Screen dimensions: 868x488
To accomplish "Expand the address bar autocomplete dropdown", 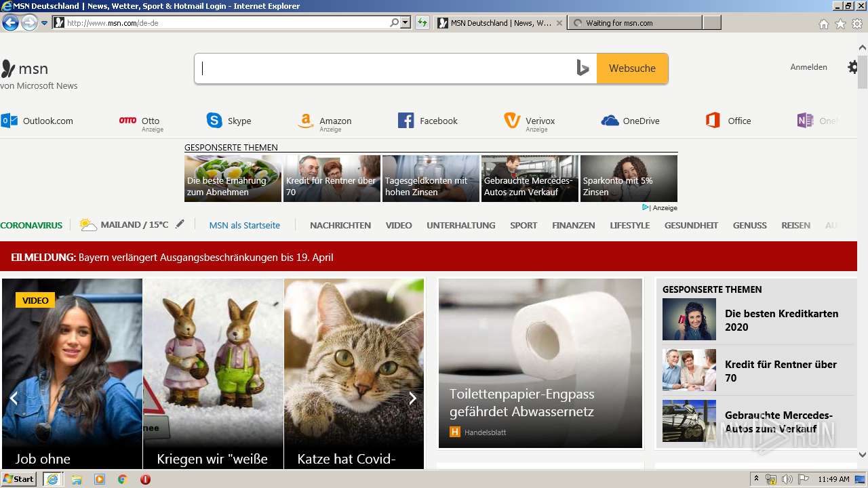I will point(406,23).
